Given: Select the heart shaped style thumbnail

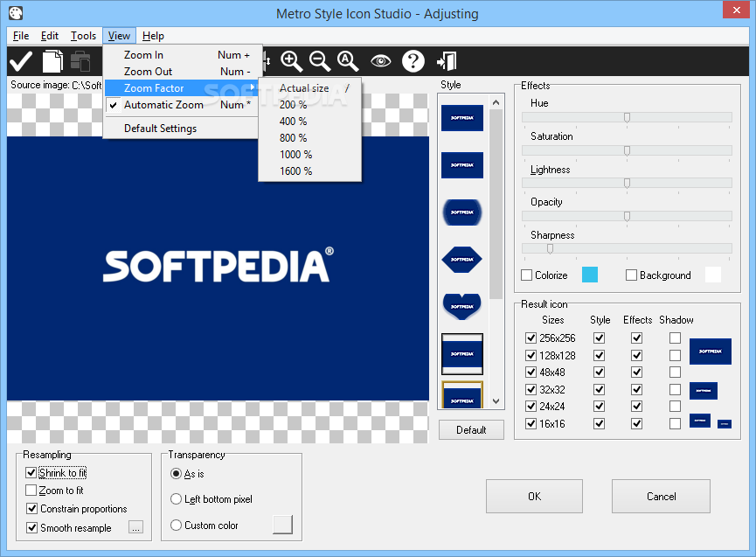Looking at the screenshot, I should 461,307.
